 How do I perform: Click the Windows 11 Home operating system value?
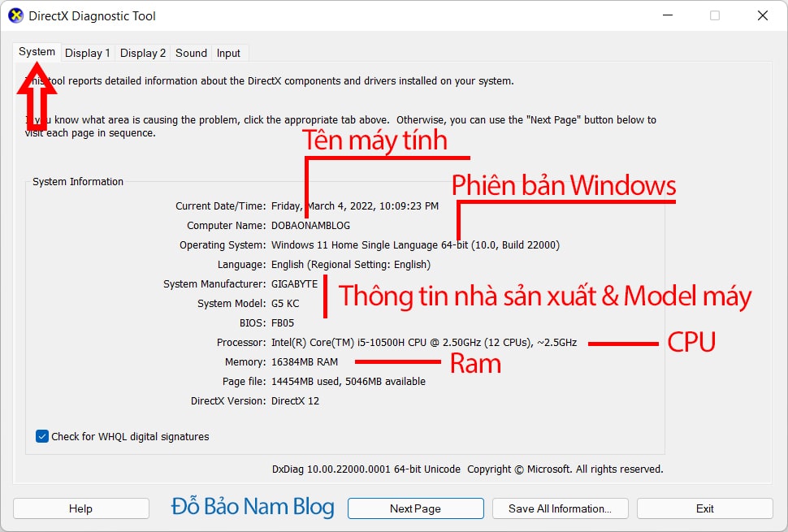[x=415, y=245]
